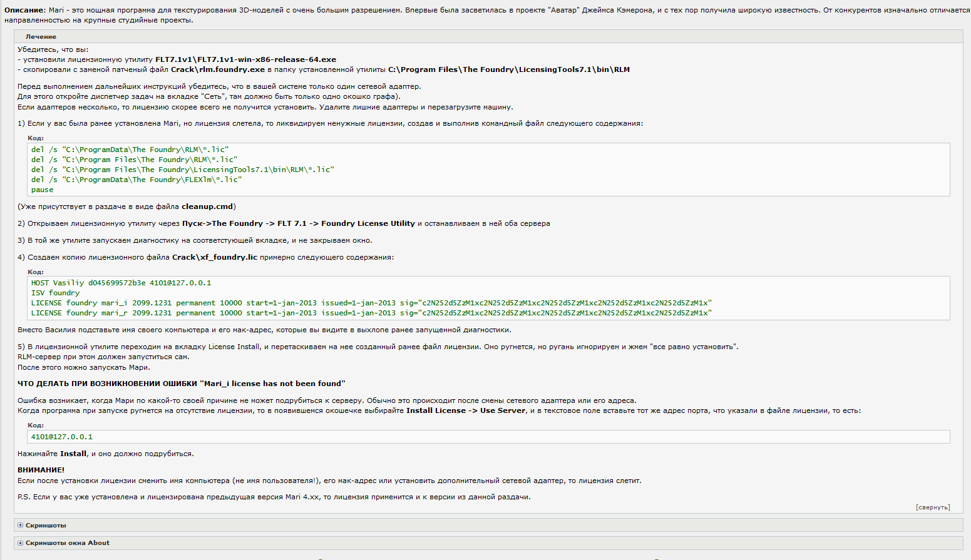Click the LICENSE foundry mari_i code line
Viewport: 971px width, 560px height.
[x=371, y=303]
